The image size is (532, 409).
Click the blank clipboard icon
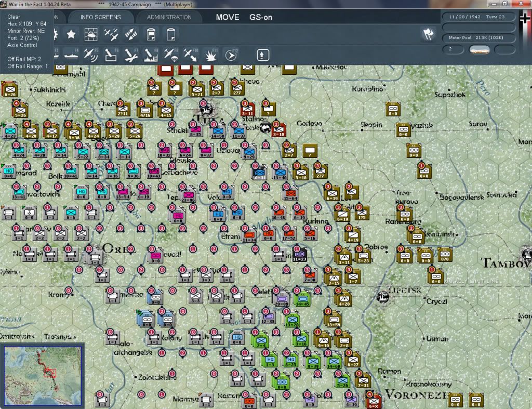pyautogui.click(x=170, y=34)
